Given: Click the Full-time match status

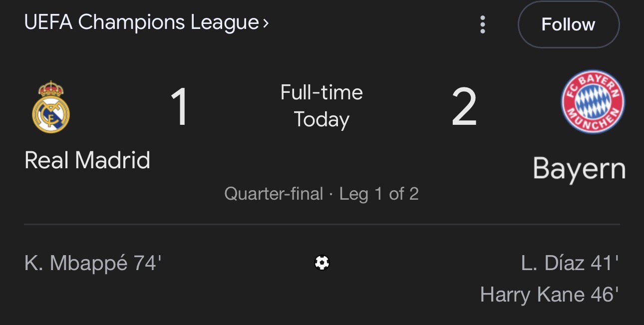Looking at the screenshot, I should pos(322,93).
